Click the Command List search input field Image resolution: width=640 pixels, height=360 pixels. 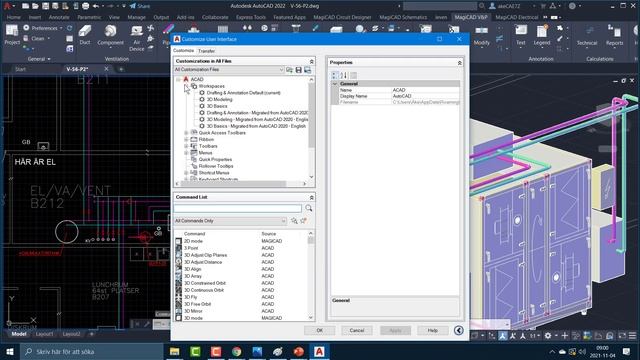[238, 209]
